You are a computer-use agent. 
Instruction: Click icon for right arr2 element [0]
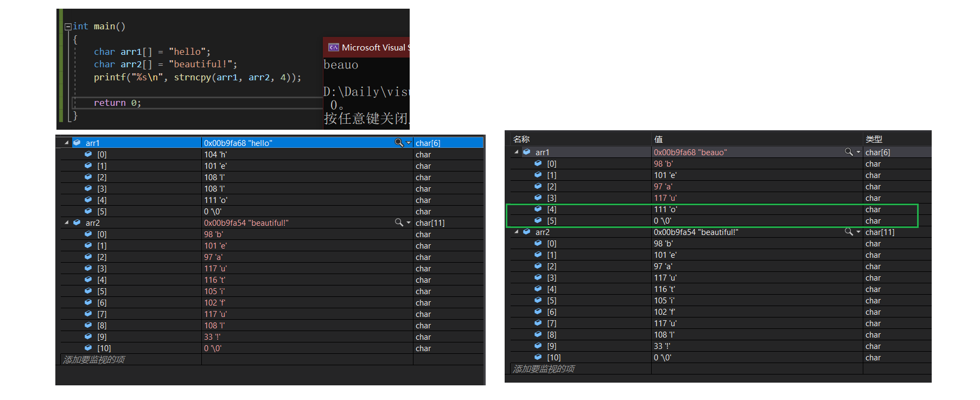538,243
